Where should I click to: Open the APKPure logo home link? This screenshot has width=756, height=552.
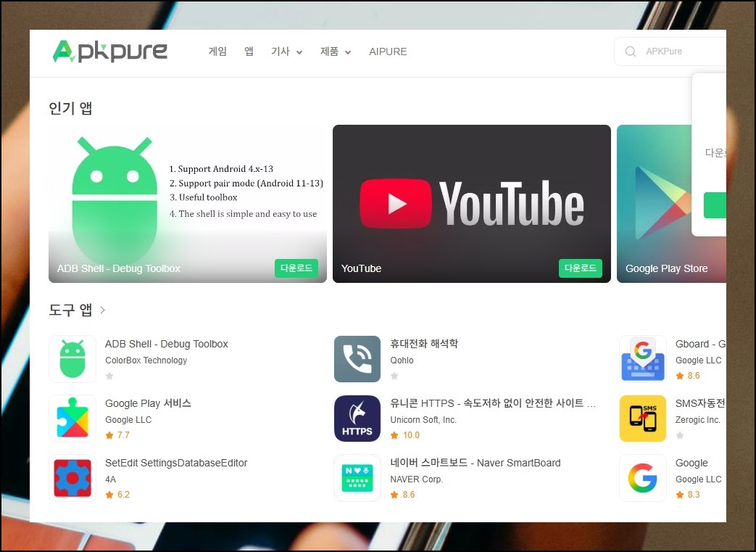tap(110, 52)
